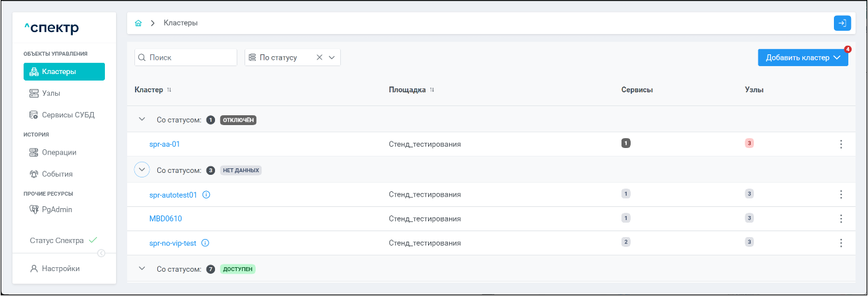Click the logout icon button top right
Screen dimensions: 868x296
[842, 23]
